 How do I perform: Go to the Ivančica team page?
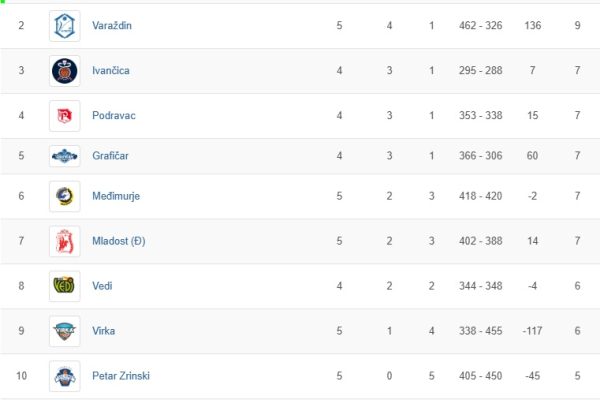coord(111,70)
